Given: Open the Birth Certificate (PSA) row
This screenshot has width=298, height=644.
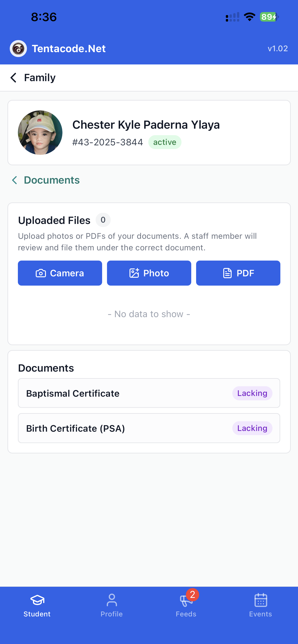Looking at the screenshot, I should tap(149, 428).
